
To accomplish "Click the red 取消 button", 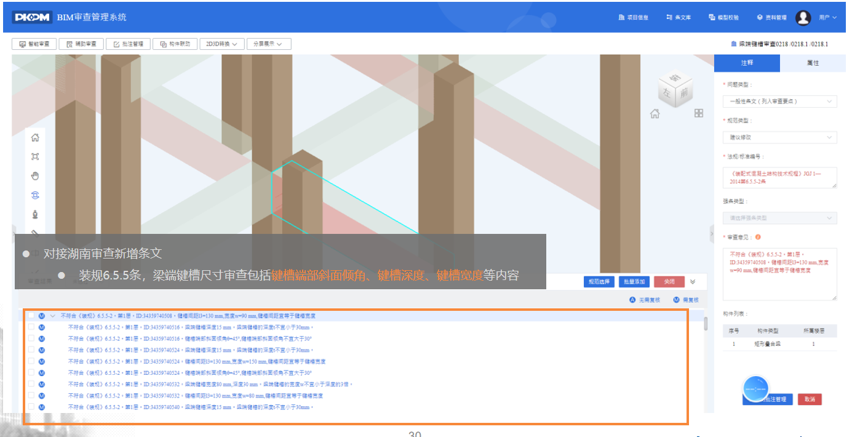I will [x=809, y=399].
